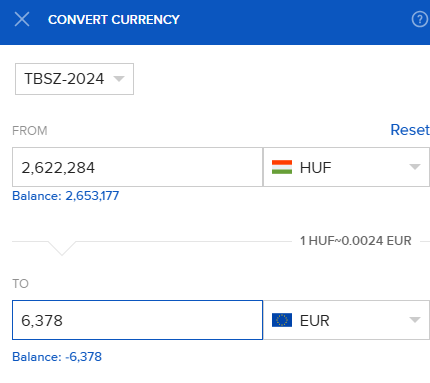Open the TBSZ-2024 account dropdown
The height and width of the screenshot is (383, 430).
click(x=74, y=79)
